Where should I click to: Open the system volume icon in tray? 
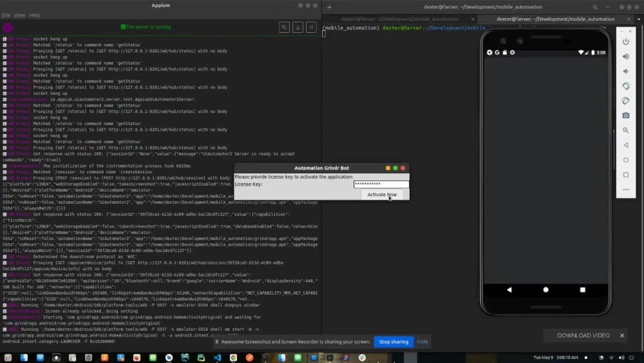[621, 358]
